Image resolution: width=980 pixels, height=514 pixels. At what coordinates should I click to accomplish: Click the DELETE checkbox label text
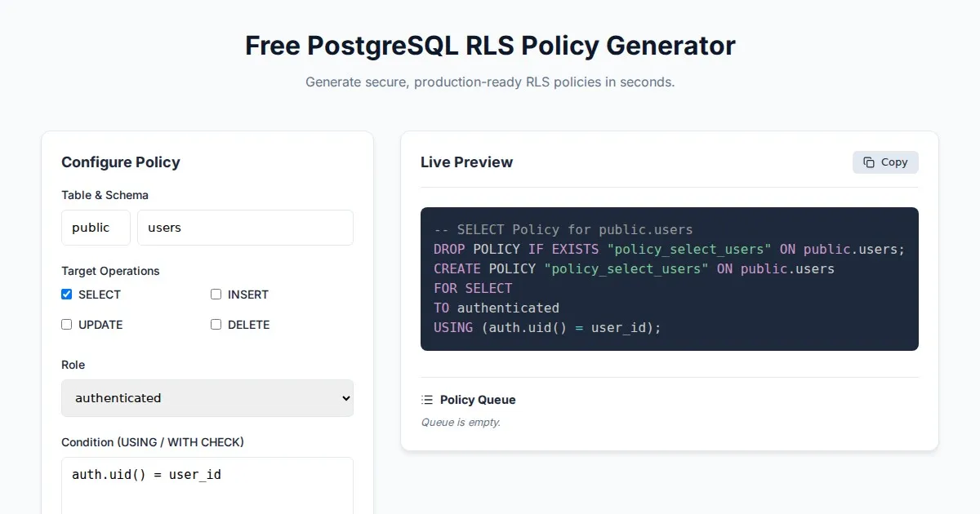click(x=248, y=325)
